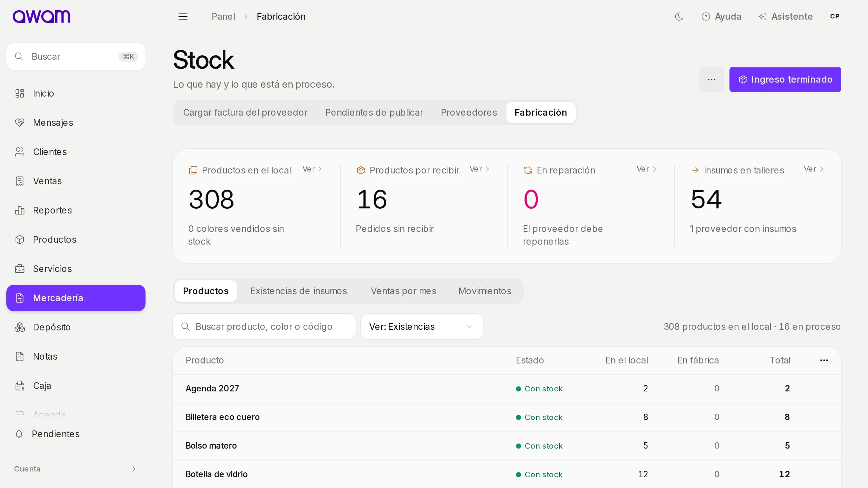Click Ver for En reparación
868x488 pixels.
point(647,169)
